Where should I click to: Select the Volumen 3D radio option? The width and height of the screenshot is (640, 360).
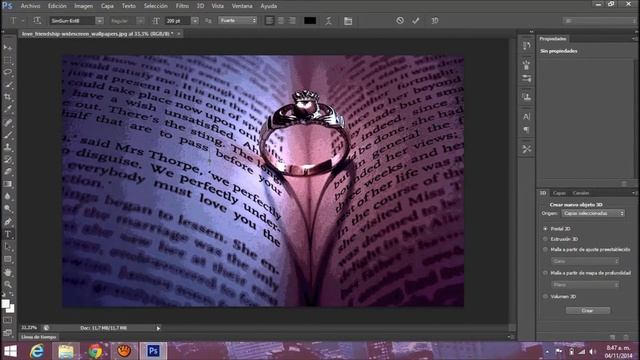point(545,297)
